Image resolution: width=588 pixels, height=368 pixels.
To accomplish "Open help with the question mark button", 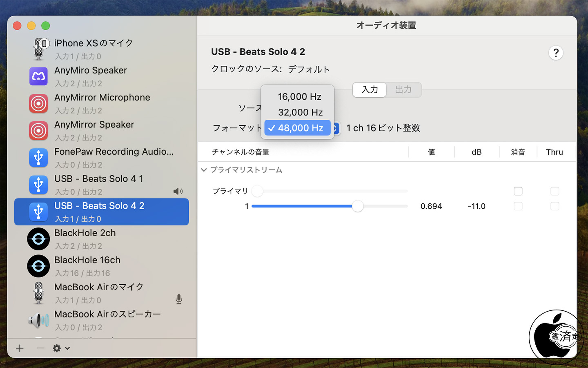I will pyautogui.click(x=556, y=53).
